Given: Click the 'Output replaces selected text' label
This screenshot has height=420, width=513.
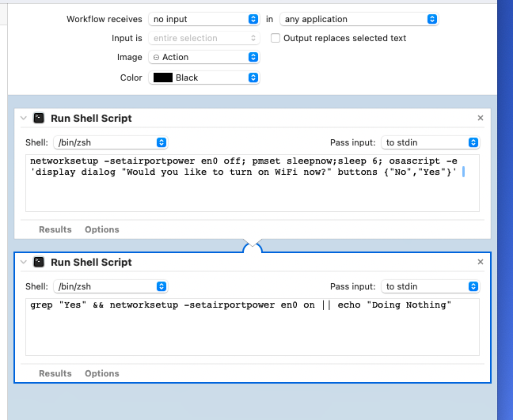Looking at the screenshot, I should (344, 38).
